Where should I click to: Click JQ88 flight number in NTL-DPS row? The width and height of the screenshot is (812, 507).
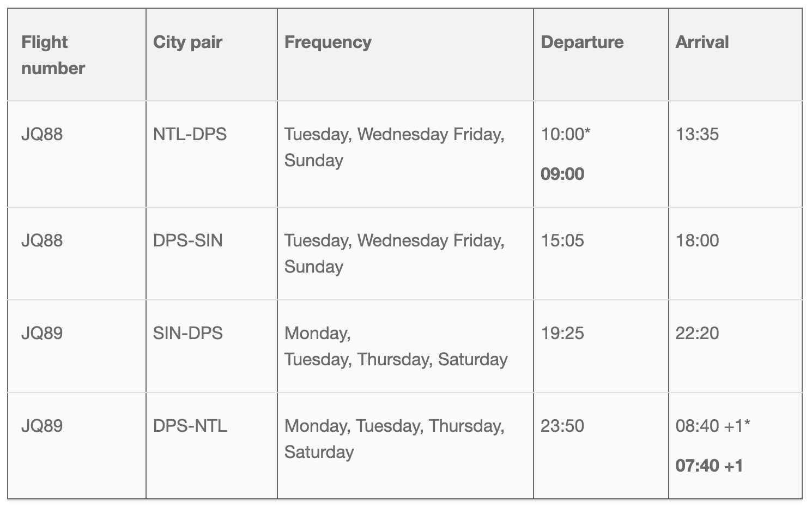click(x=42, y=134)
